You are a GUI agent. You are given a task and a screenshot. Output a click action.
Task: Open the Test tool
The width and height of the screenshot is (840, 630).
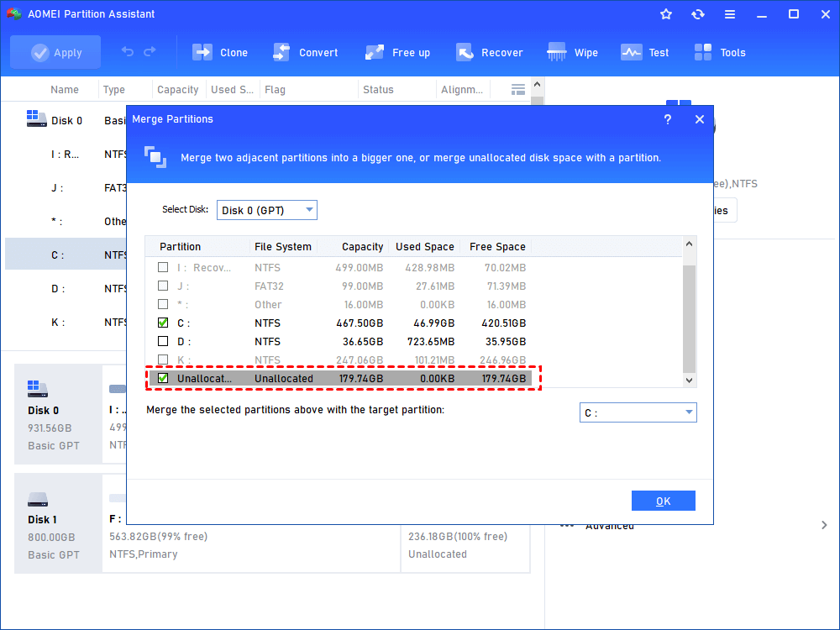[644, 52]
